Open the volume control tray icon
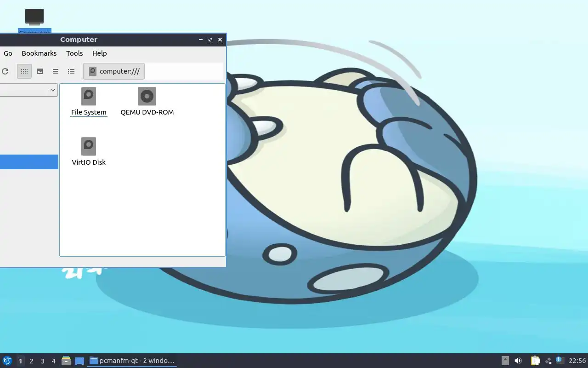Viewport: 588px width, 368px height. click(x=518, y=361)
